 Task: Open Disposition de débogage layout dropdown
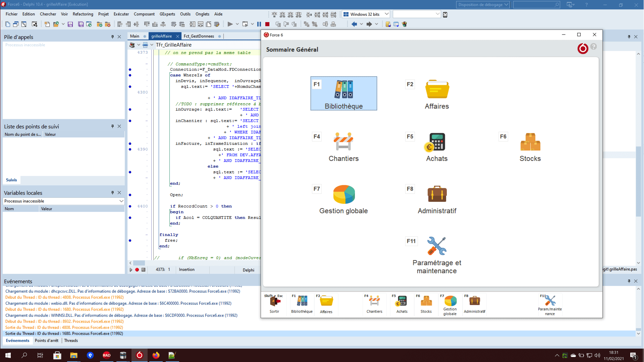click(x=483, y=5)
